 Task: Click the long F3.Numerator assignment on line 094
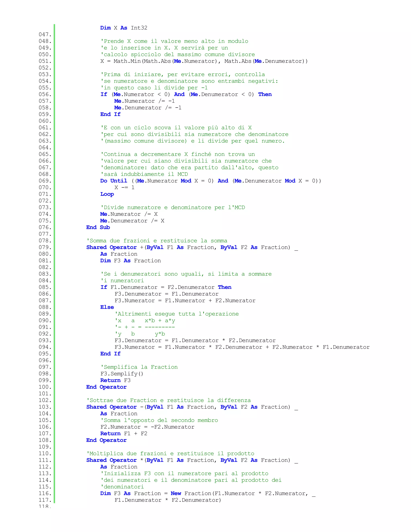click(242, 347)
